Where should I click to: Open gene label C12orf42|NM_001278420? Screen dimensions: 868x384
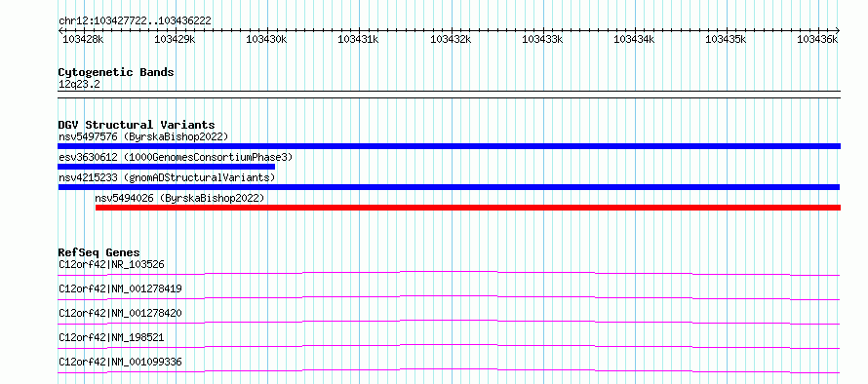[x=120, y=313]
